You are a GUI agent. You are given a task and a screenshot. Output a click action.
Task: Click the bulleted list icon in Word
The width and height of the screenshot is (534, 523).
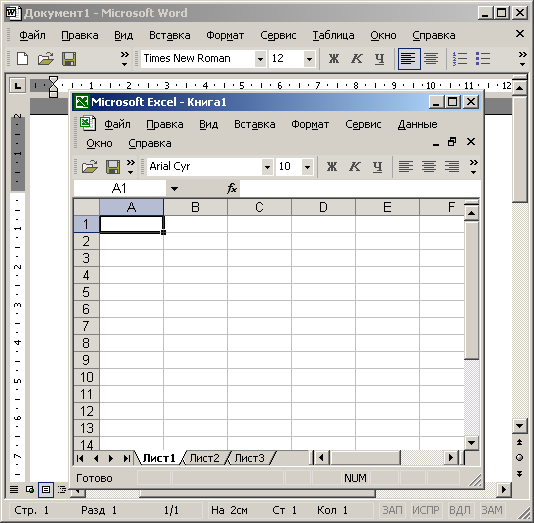click(483, 59)
